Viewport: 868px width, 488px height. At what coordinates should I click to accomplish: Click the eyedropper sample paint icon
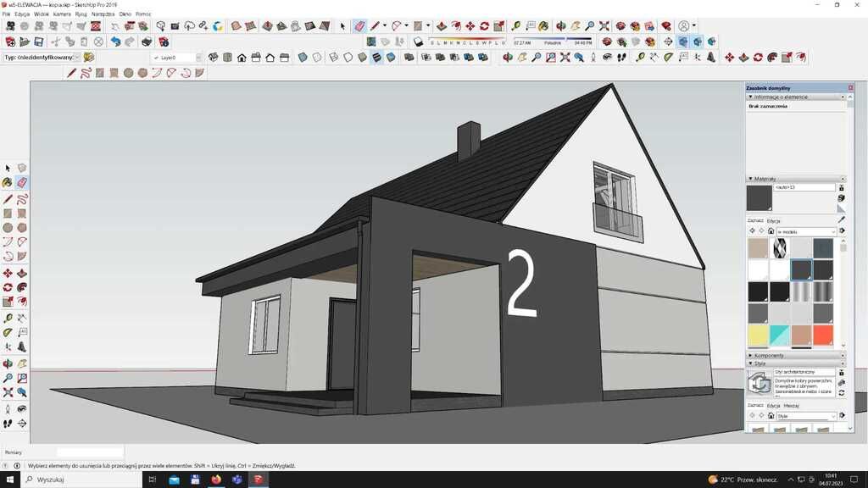point(841,219)
